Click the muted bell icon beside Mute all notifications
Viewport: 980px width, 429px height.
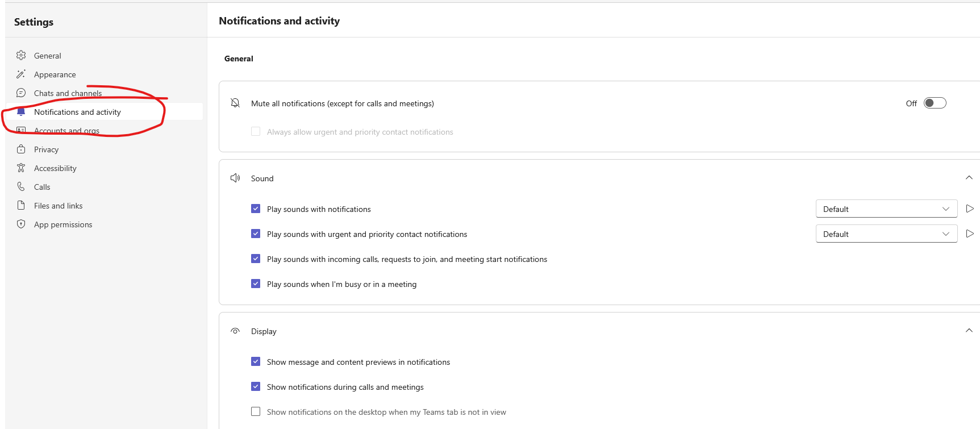235,103
